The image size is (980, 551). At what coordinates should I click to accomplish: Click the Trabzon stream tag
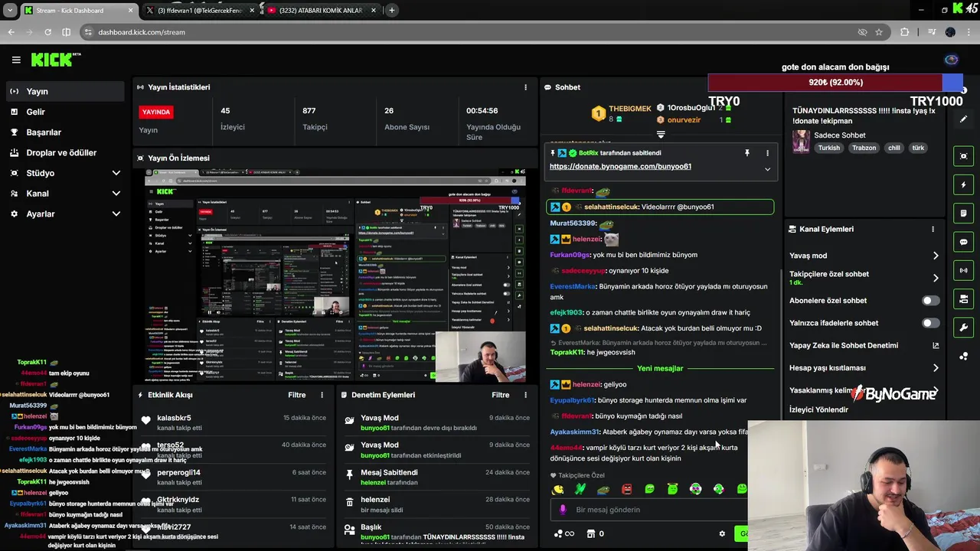pyautogui.click(x=864, y=148)
